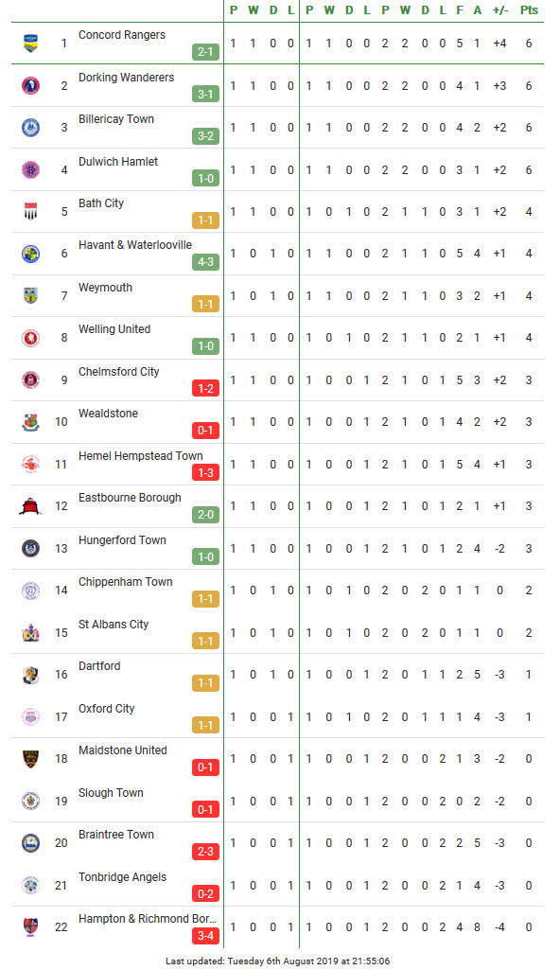Click Weymouth's orange 1-1 result badge
Image resolution: width=560 pixels, height=970 pixels.
pos(206,305)
